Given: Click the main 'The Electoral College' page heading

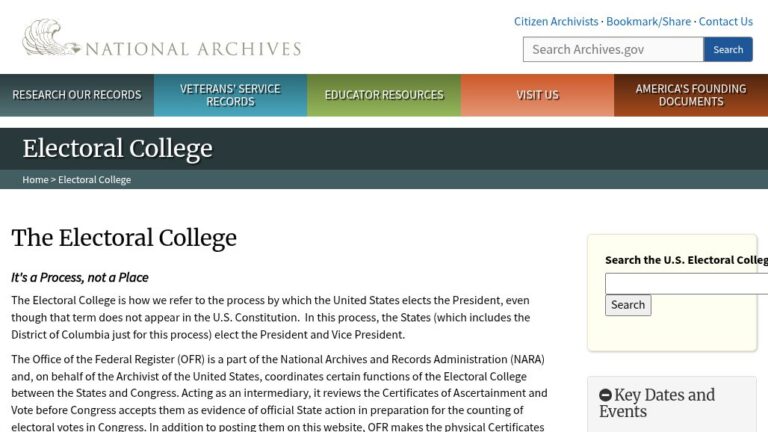Looking at the screenshot, I should coord(124,238).
